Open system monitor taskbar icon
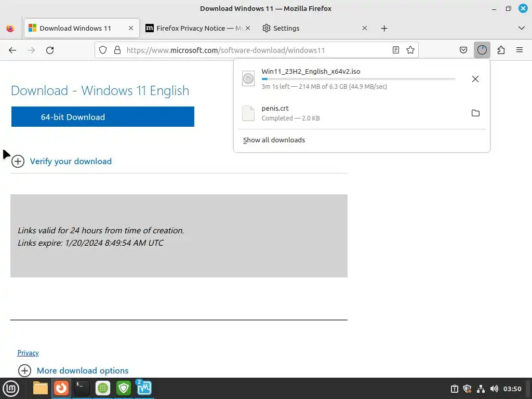Viewport: 532px width, 399px height. click(144, 388)
